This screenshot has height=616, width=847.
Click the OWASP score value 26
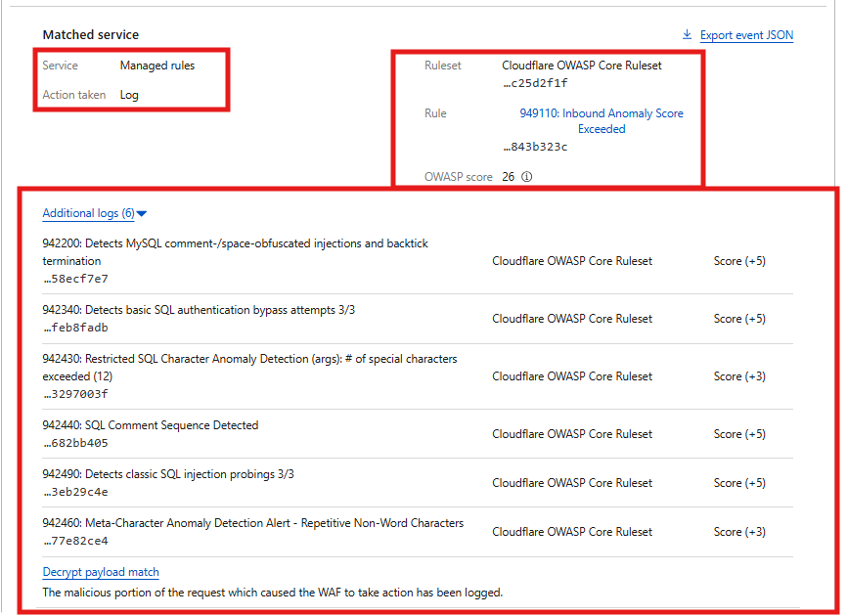(508, 177)
